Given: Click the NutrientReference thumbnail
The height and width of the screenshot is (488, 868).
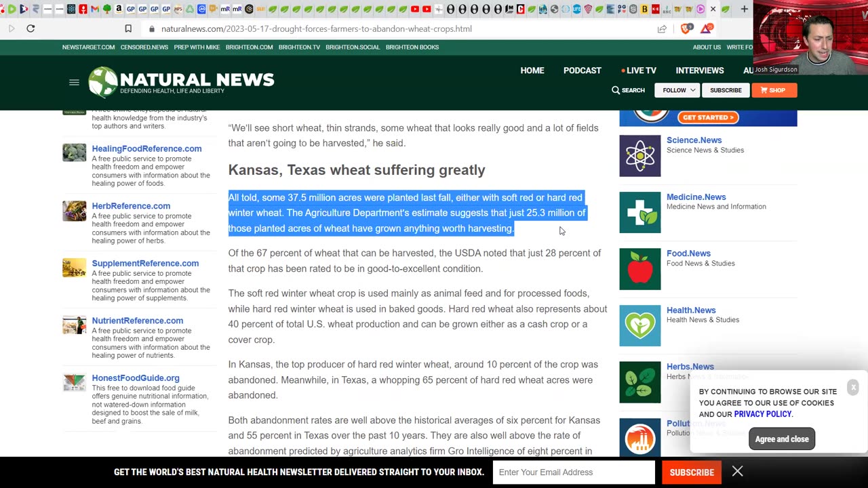Looking at the screenshot, I should pos(75,325).
